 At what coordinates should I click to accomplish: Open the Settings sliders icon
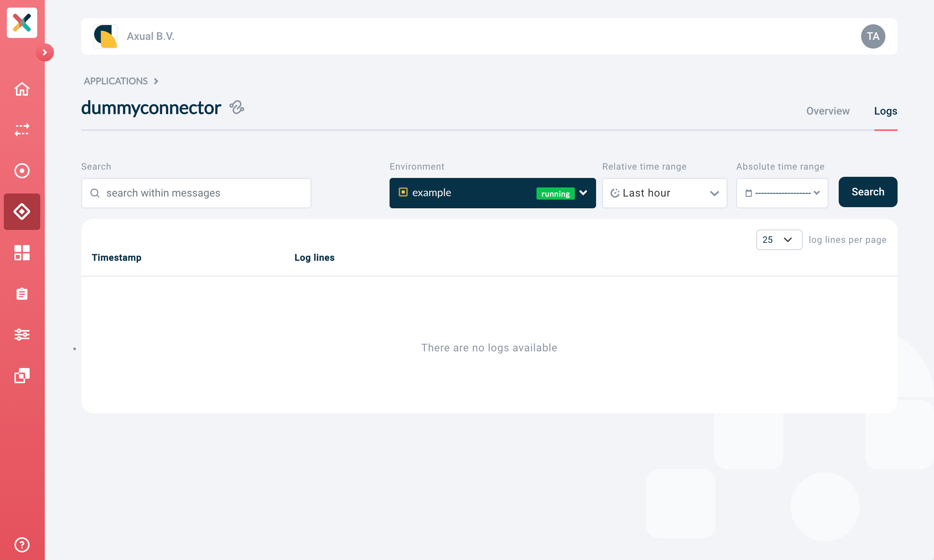[x=22, y=335]
